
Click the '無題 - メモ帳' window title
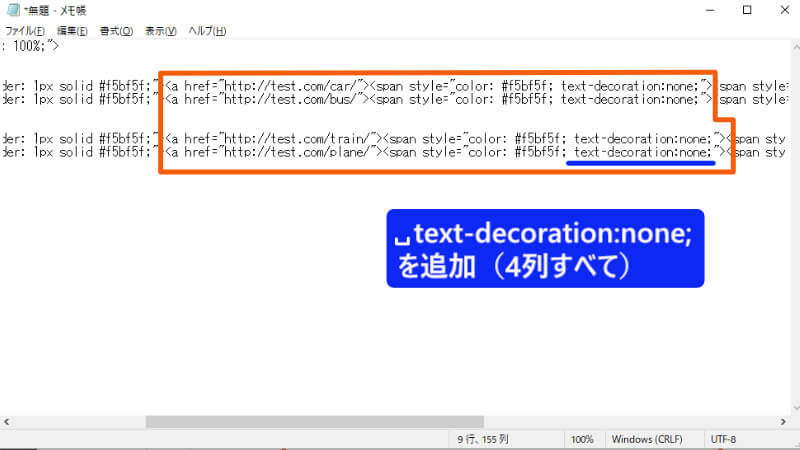(55, 10)
